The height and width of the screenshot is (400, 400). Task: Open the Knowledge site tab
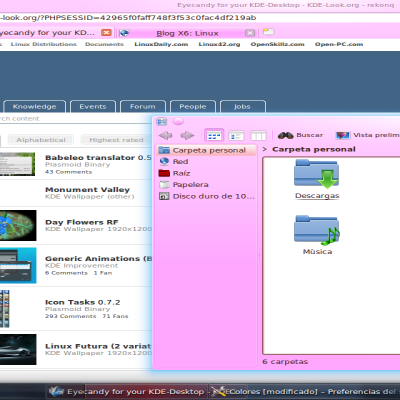(x=35, y=107)
